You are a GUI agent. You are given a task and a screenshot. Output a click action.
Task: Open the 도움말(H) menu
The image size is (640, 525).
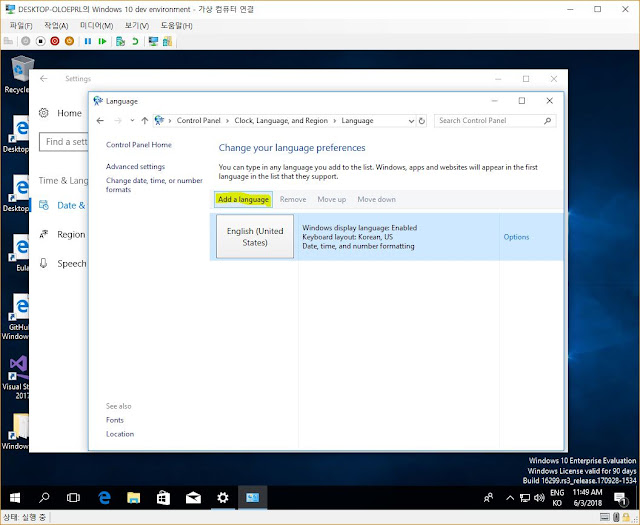point(176,26)
